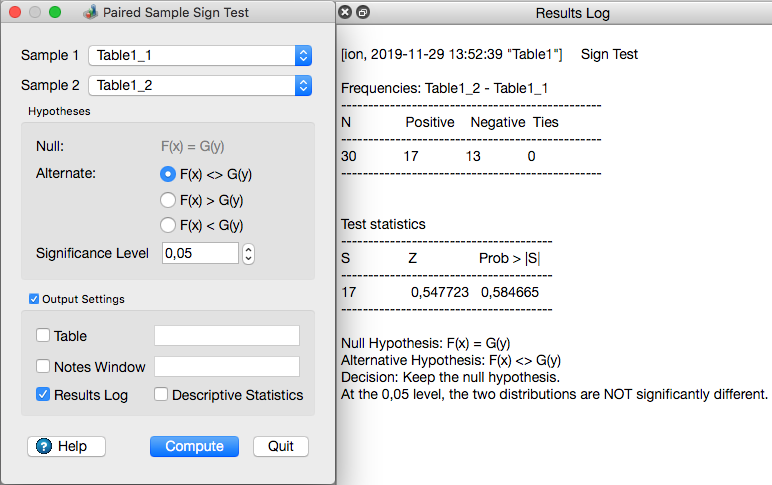Image resolution: width=772 pixels, height=485 pixels.
Task: Select the F(x) > G(y) alternate hypothesis
Action: (x=168, y=200)
